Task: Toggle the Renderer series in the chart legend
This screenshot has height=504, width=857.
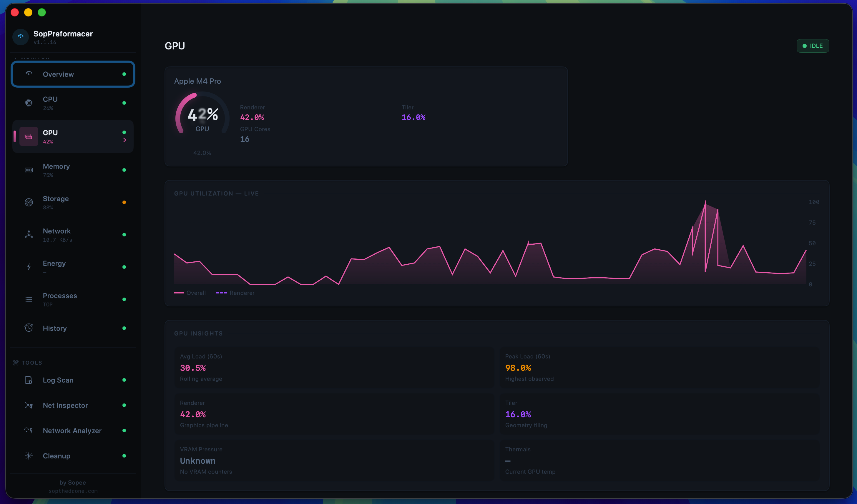Action: pos(235,293)
